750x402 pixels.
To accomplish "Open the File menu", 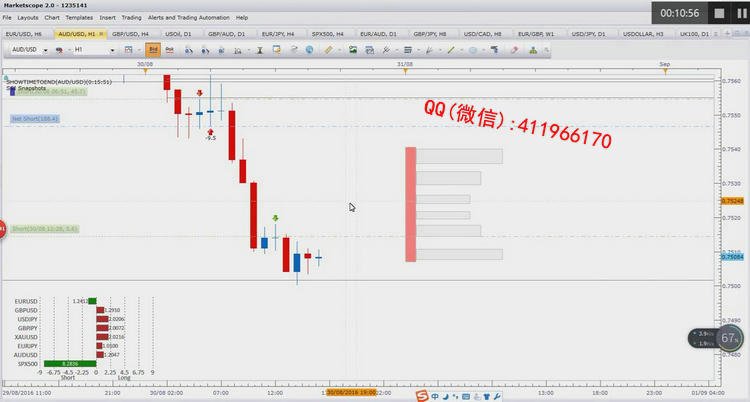I will tap(7, 18).
